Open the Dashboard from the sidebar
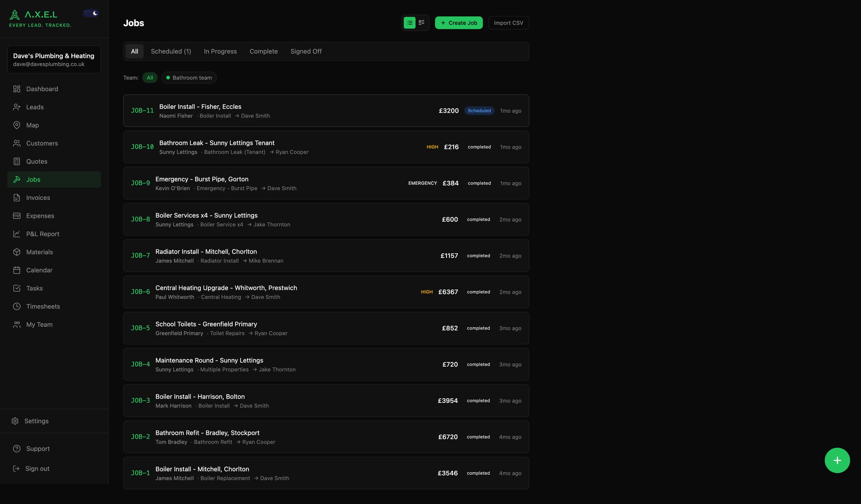Viewport: 861px width, 504px height. pos(42,89)
